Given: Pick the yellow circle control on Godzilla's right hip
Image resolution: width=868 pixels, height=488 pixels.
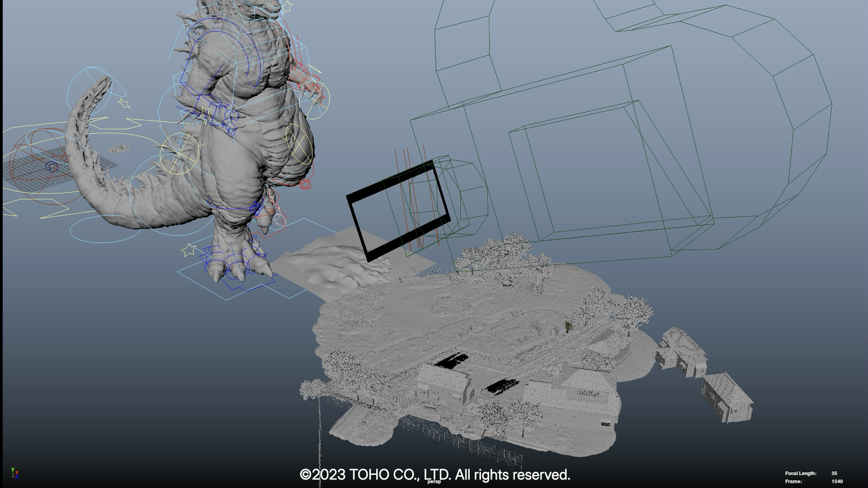Looking at the screenshot, I should click(299, 144).
